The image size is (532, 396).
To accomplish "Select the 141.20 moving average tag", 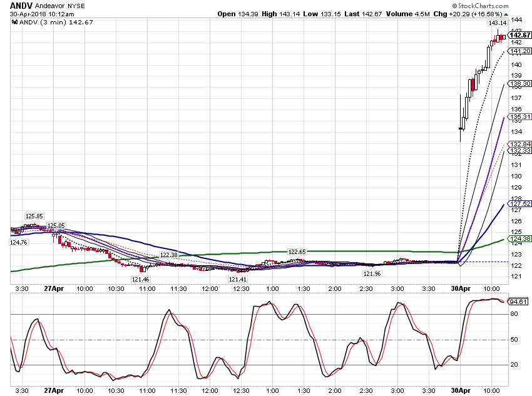I will (519, 51).
